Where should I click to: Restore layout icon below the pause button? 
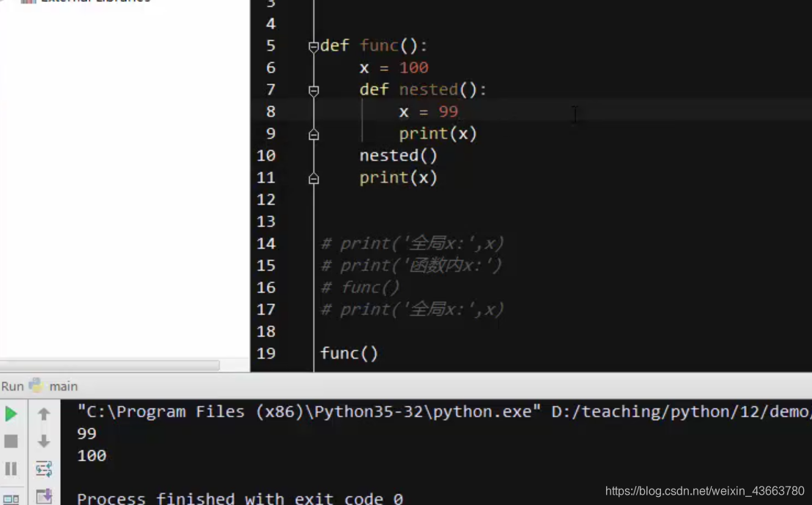point(11,499)
